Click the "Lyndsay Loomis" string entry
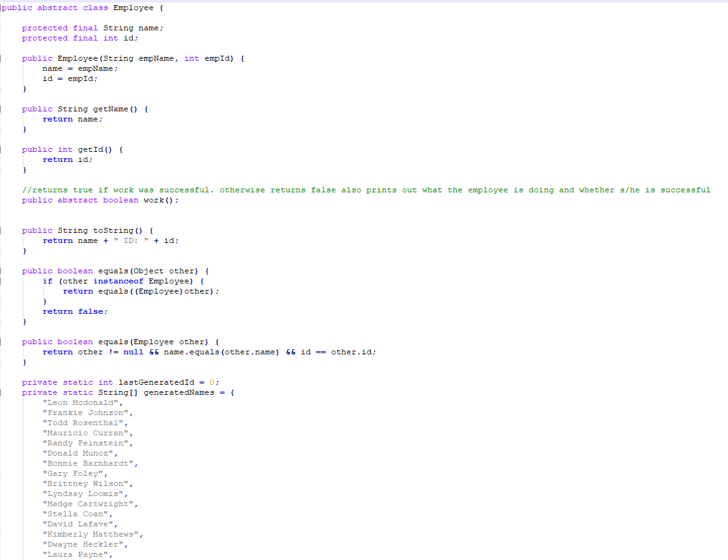 point(85,494)
